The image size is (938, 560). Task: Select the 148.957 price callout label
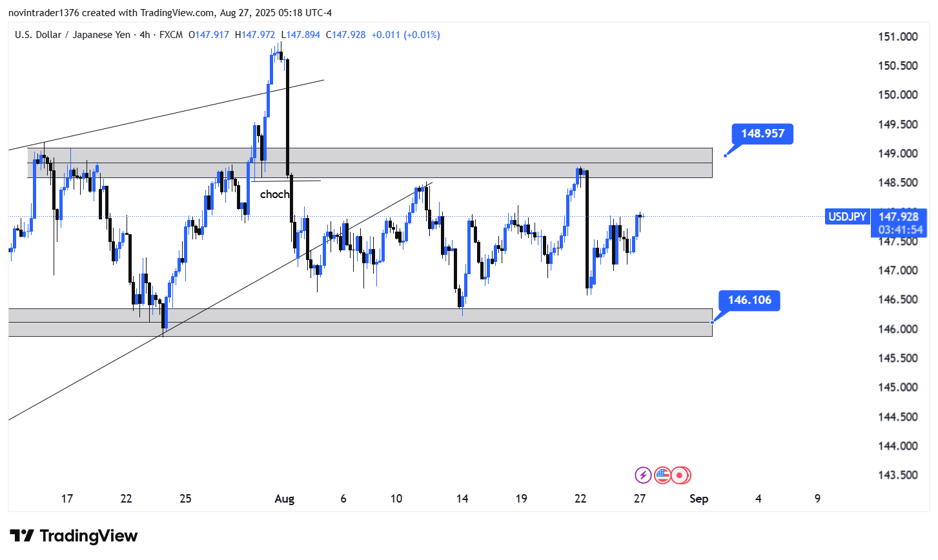(762, 134)
